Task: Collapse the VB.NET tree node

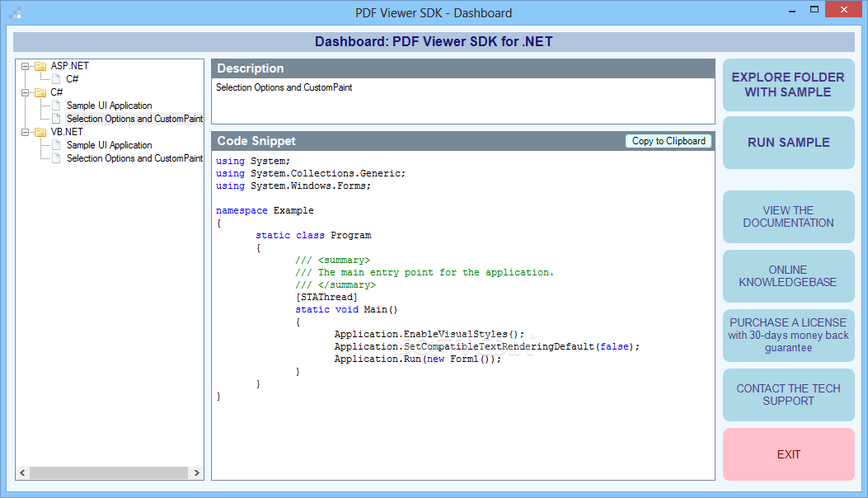Action: (x=25, y=132)
